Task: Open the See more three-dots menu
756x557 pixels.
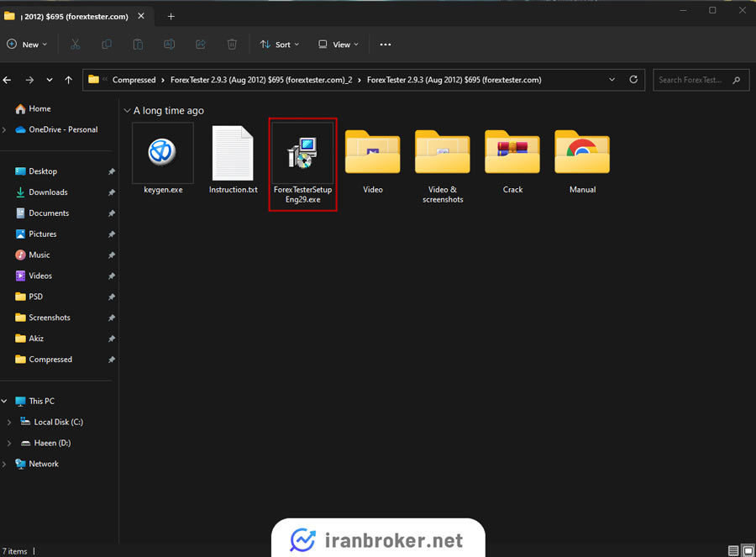Action: tap(386, 45)
